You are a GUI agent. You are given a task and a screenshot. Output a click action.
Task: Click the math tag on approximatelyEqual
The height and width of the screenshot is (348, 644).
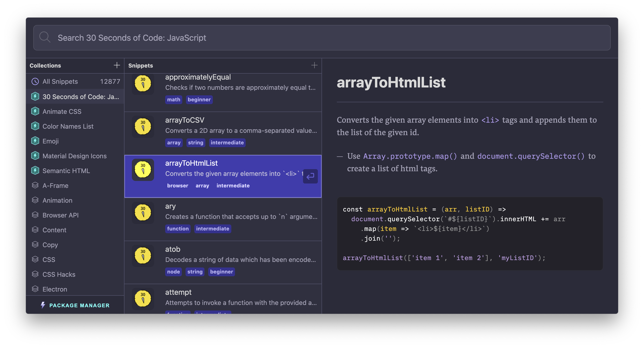pos(173,99)
